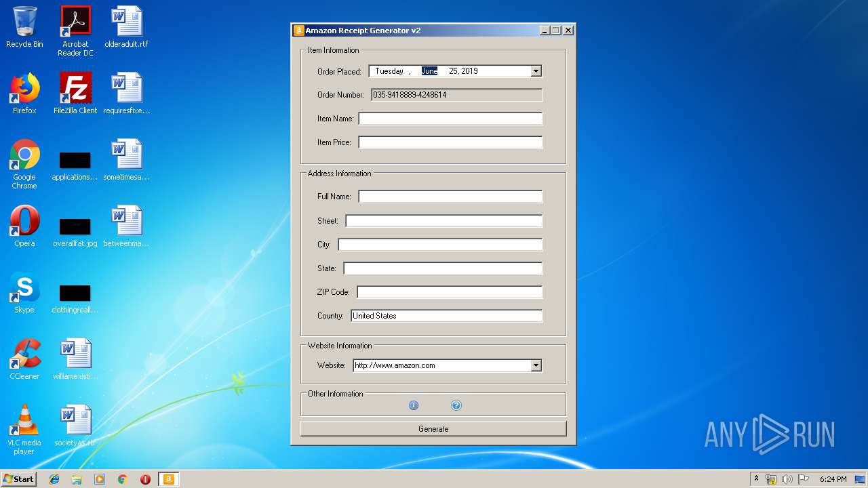This screenshot has width=868, height=488.
Task: Select the Skype desktop shortcut
Action: (24, 293)
